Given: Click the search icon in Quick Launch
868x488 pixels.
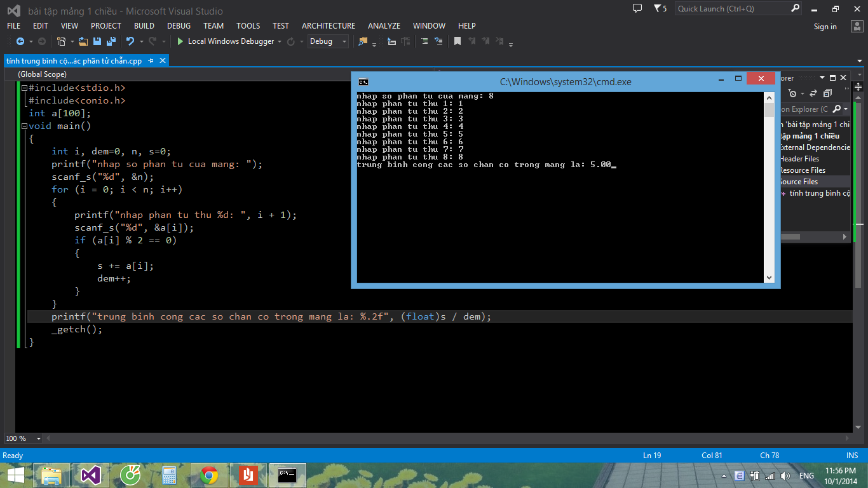Looking at the screenshot, I should pos(795,8).
